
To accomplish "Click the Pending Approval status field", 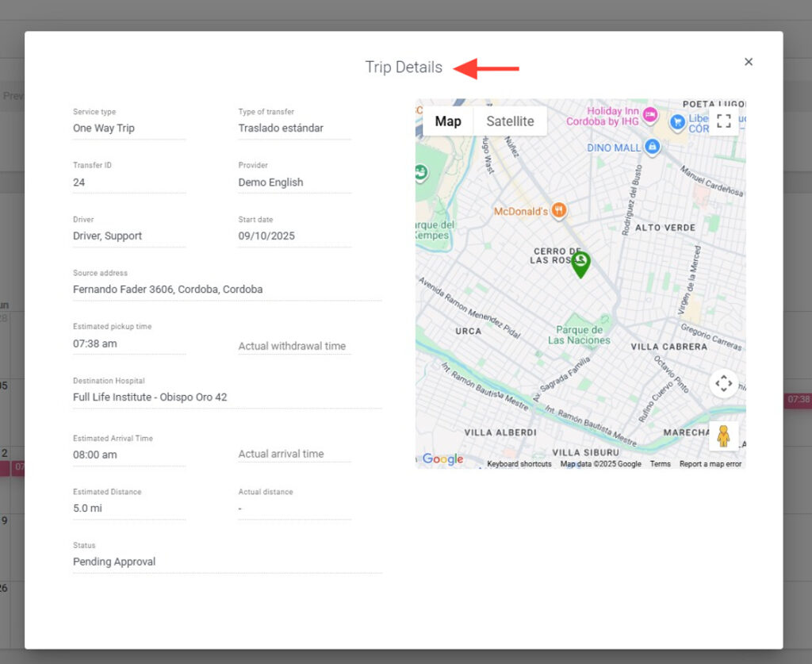I will point(226,562).
